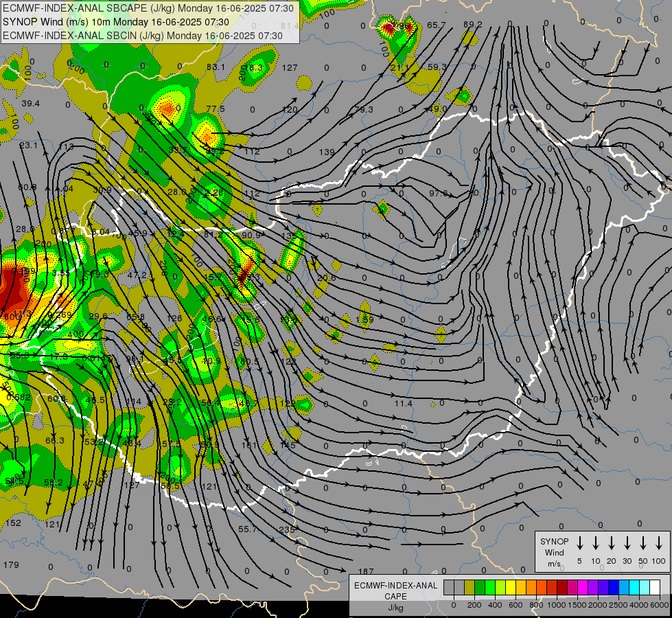Click the map value '97.6'
672x618 pixels.
click(x=439, y=194)
